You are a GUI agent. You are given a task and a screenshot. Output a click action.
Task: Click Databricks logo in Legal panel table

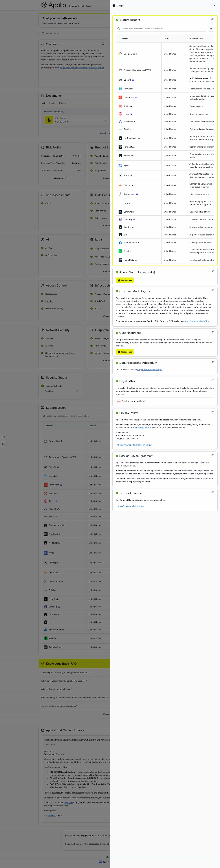coord(120,97)
